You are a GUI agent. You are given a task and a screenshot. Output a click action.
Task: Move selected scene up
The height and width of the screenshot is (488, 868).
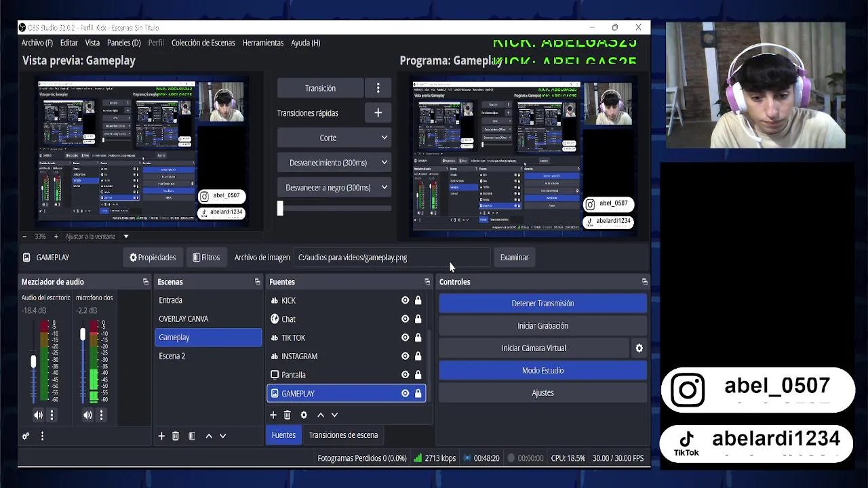[x=209, y=436]
